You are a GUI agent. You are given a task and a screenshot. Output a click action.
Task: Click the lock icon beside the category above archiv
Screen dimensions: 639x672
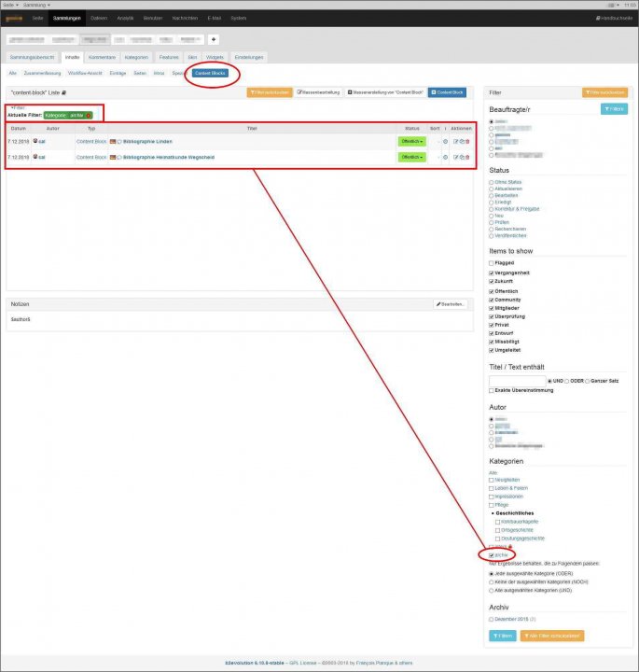pos(510,546)
